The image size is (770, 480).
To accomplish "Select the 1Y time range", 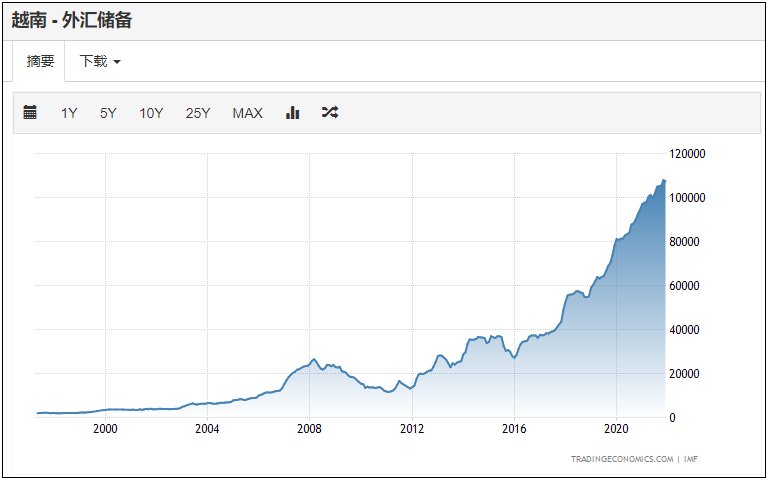I will coord(69,113).
